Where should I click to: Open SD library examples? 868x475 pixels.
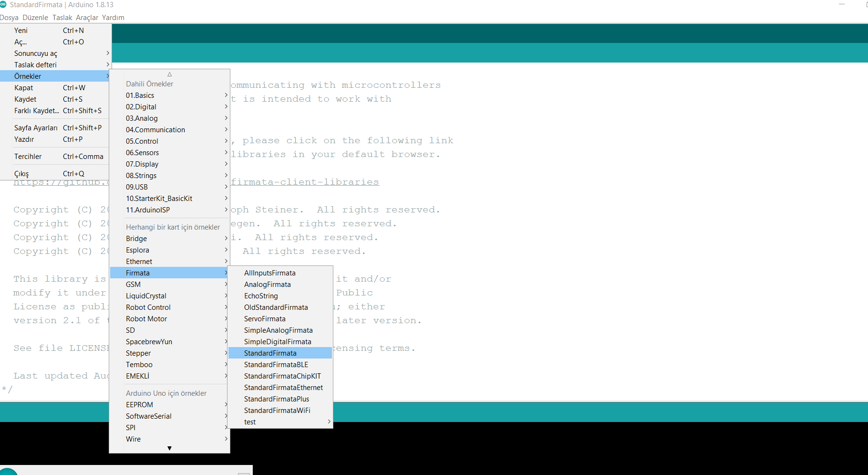pyautogui.click(x=170, y=330)
